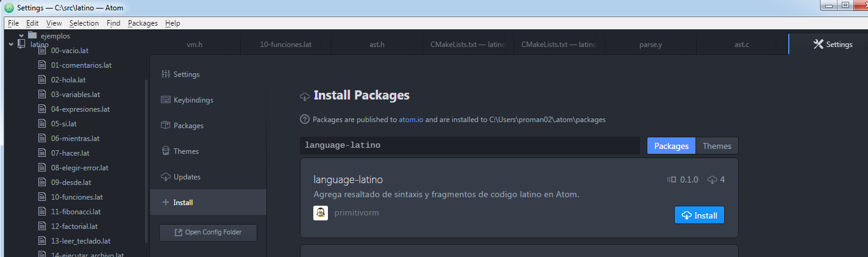Click the paint bucket icon next to Themes

[165, 151]
